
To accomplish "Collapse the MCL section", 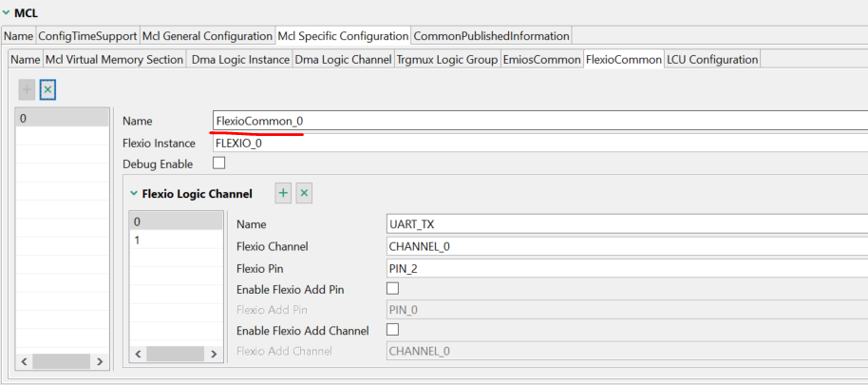I will (x=7, y=12).
